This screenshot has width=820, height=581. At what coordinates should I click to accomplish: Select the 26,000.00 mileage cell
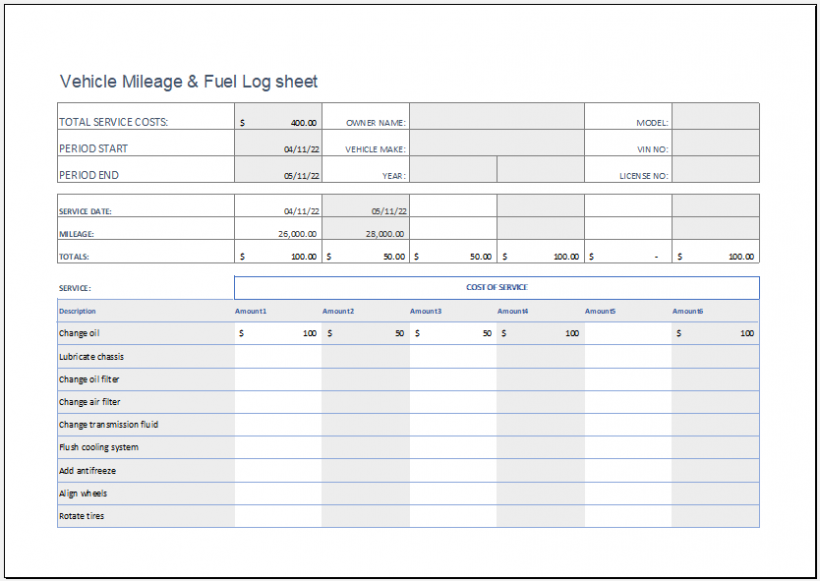click(x=278, y=229)
